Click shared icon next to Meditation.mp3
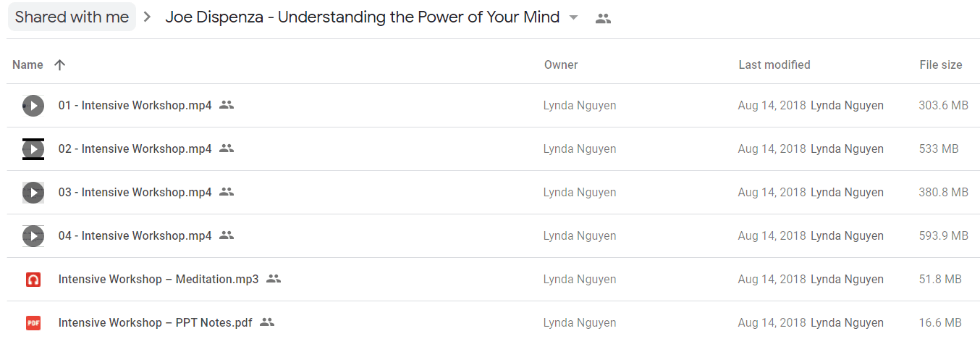The width and height of the screenshot is (980, 339). tap(274, 279)
